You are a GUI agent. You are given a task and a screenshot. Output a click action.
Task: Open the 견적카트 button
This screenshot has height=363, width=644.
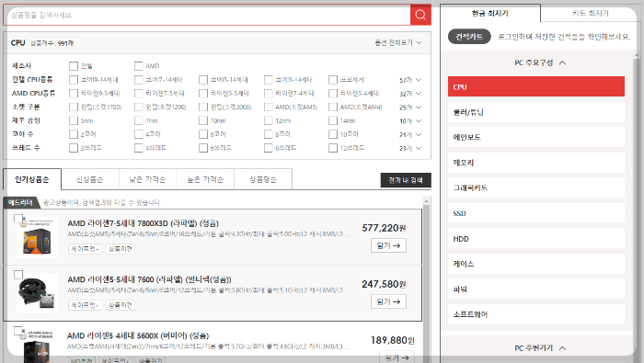click(x=469, y=37)
